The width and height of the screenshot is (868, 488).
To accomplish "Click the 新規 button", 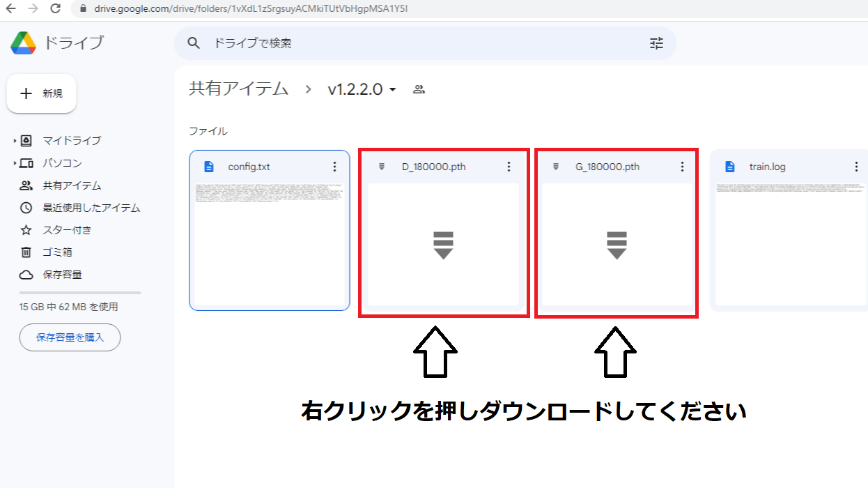I will (42, 93).
